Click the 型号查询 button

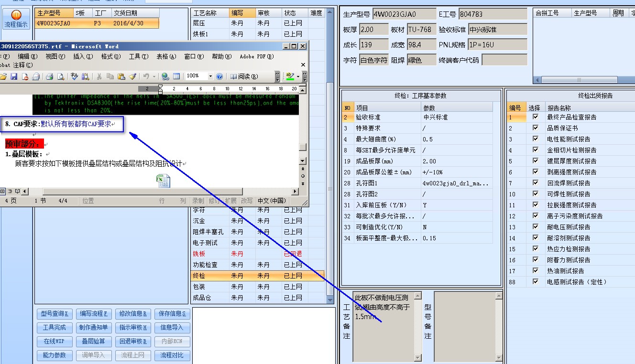(x=55, y=314)
